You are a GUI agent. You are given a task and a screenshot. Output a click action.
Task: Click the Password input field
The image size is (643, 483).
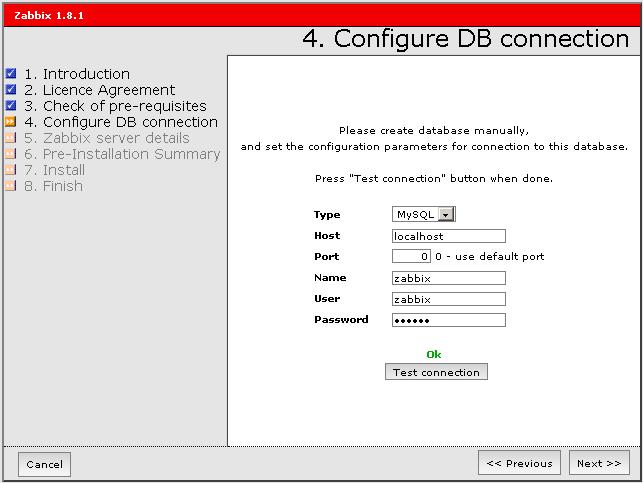pyautogui.click(x=449, y=320)
